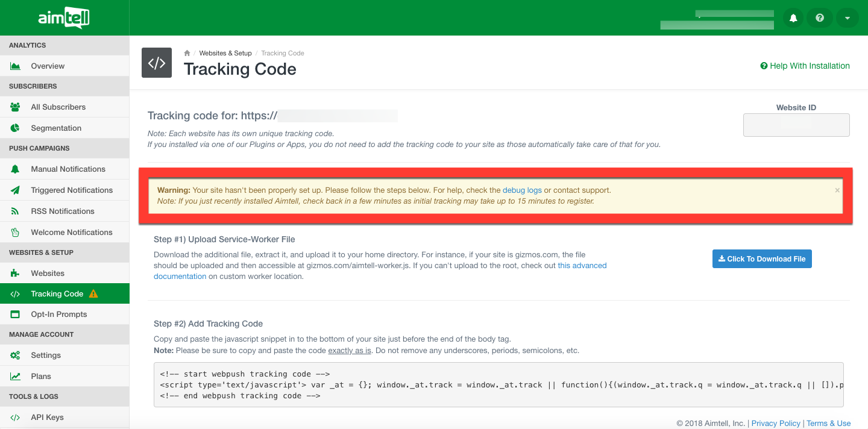868x429 pixels.
Task: Click the Click To Download File button
Action: 763,259
